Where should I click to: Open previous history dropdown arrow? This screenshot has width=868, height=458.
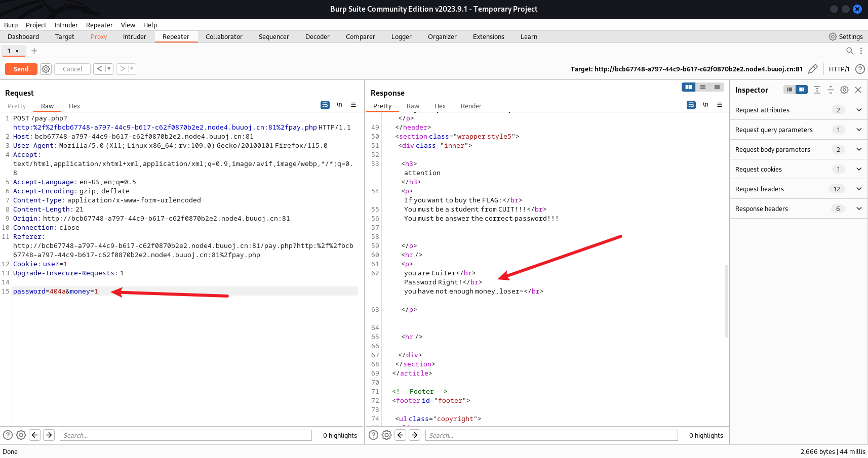tap(109, 69)
